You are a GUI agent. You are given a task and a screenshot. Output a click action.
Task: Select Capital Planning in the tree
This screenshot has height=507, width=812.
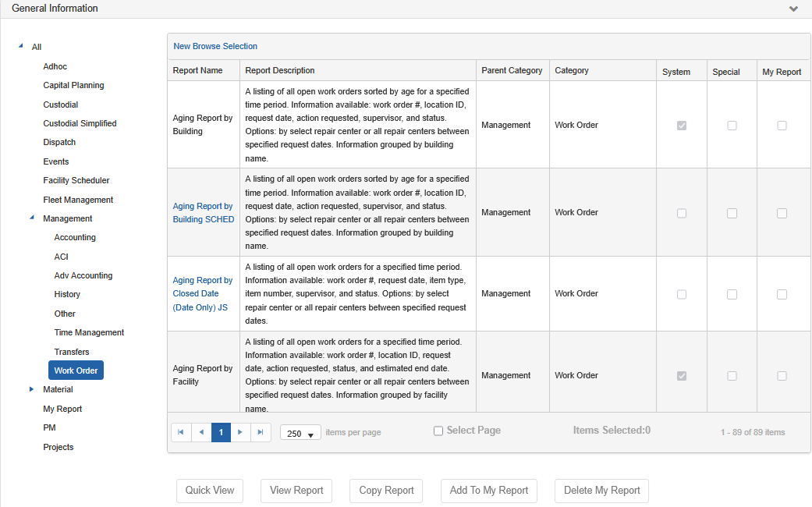[x=73, y=85]
